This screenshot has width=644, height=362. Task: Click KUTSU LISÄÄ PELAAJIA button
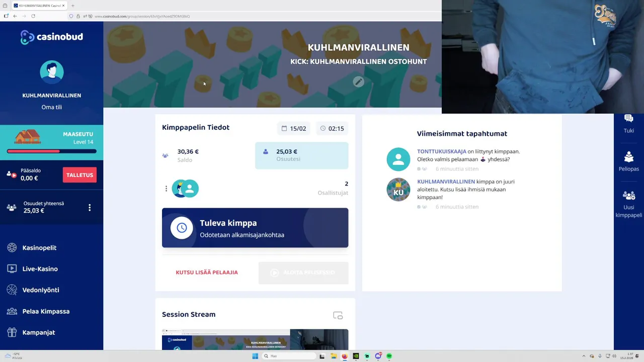tap(207, 273)
